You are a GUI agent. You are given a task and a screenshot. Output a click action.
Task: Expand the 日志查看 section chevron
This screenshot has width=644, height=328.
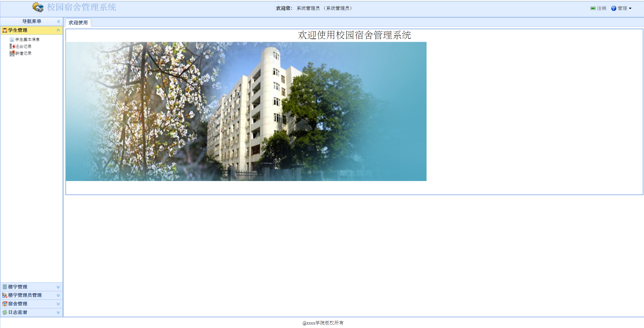(58, 312)
